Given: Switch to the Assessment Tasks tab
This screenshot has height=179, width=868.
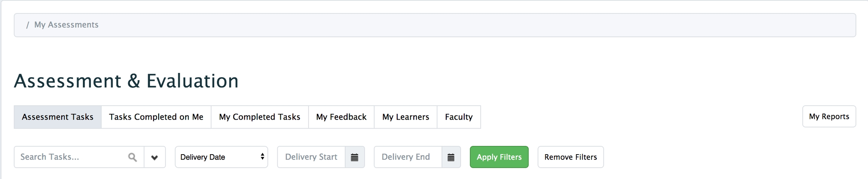Looking at the screenshot, I should (58, 117).
